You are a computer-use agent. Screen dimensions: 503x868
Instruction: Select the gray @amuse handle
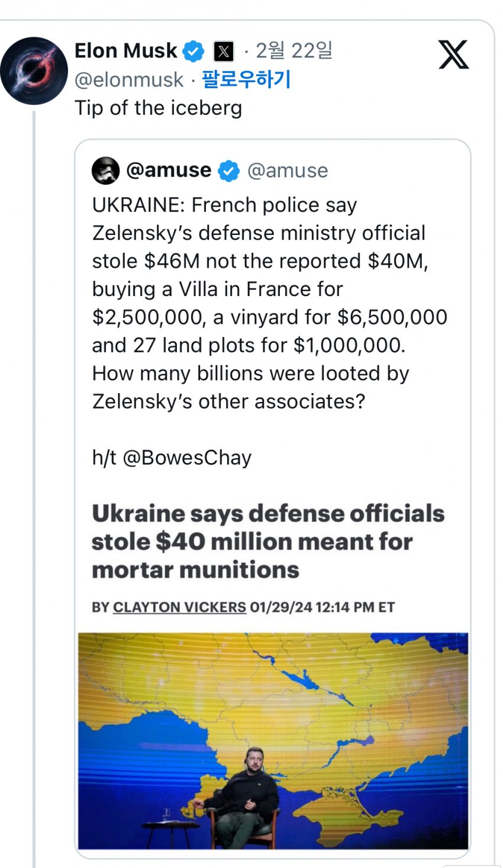(x=287, y=171)
